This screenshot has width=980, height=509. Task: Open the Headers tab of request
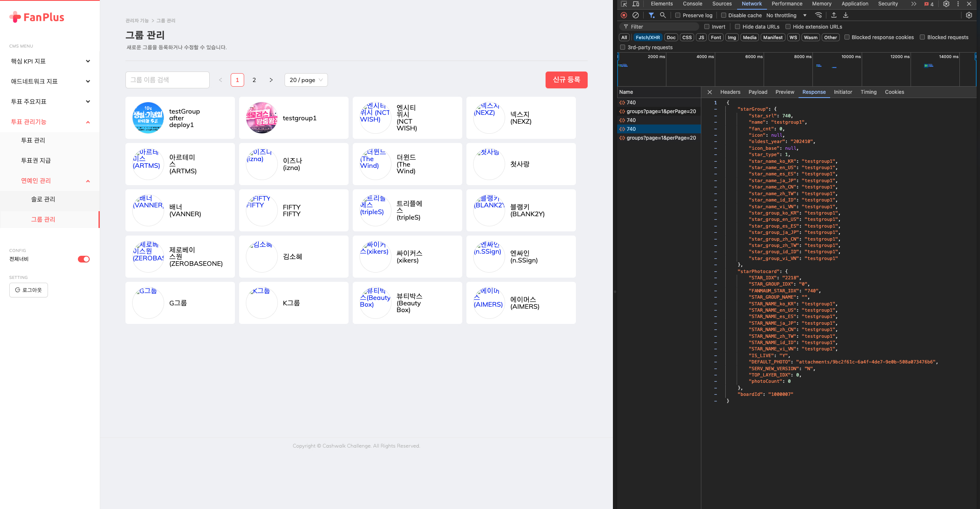click(730, 92)
